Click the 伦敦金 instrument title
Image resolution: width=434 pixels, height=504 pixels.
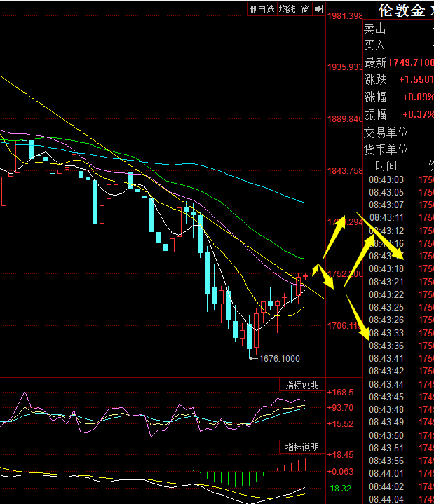pyautogui.click(x=401, y=10)
